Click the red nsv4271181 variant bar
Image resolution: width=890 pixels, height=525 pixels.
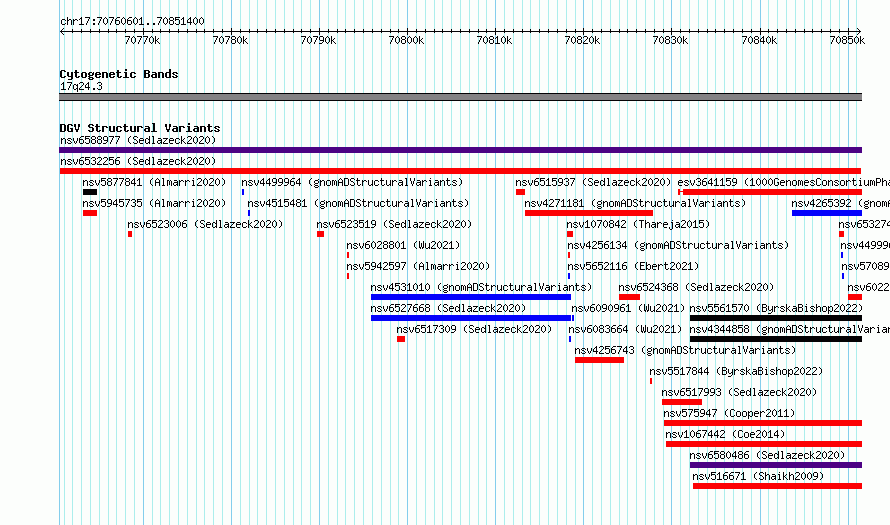tap(589, 213)
